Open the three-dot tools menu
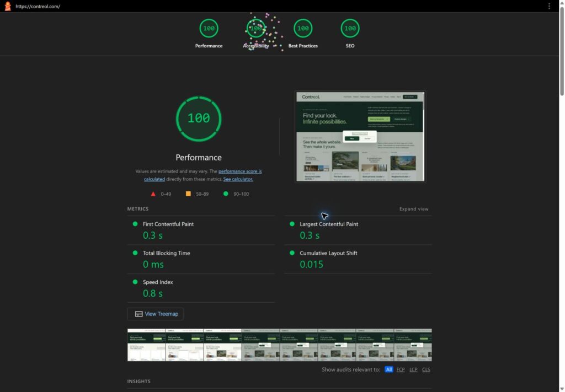 tap(549, 6)
